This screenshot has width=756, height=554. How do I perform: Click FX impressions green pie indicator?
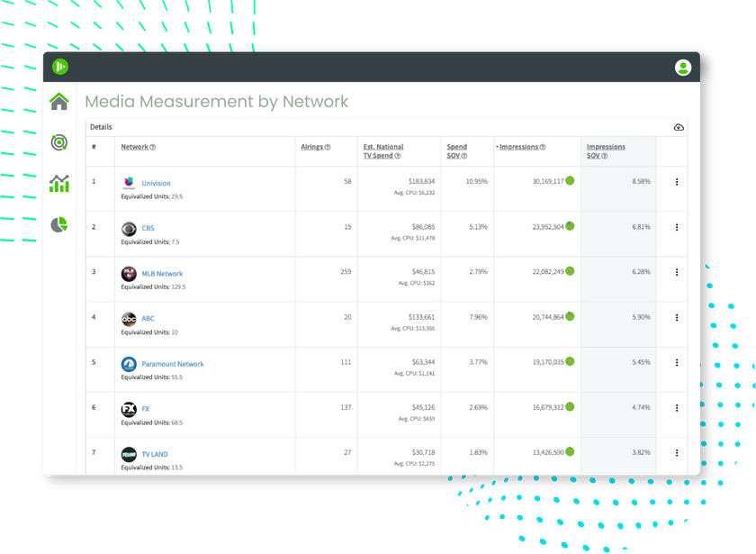(x=570, y=407)
